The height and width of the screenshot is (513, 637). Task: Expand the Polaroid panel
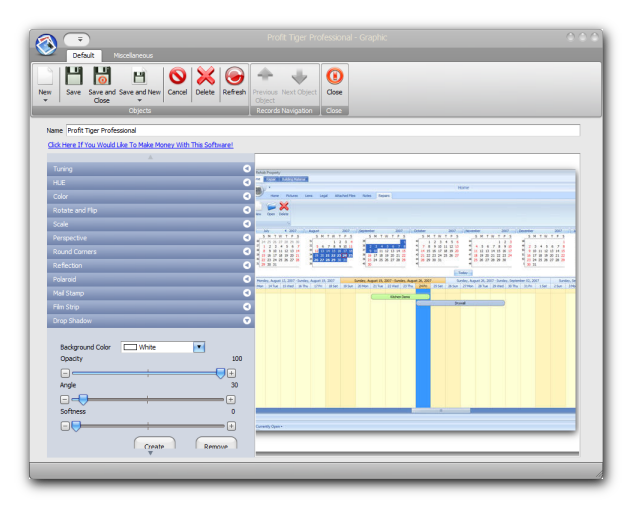pos(151,279)
